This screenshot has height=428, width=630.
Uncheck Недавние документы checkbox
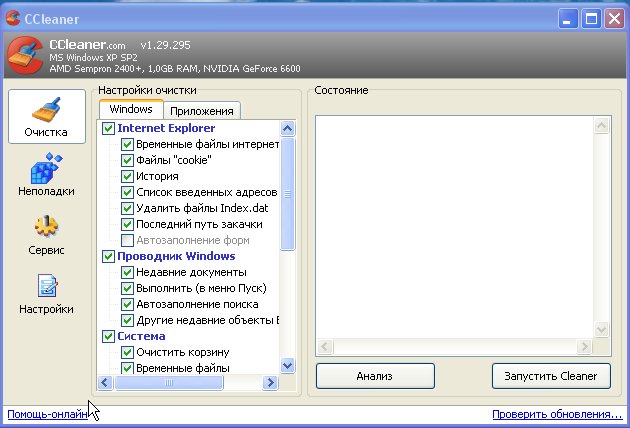(127, 272)
